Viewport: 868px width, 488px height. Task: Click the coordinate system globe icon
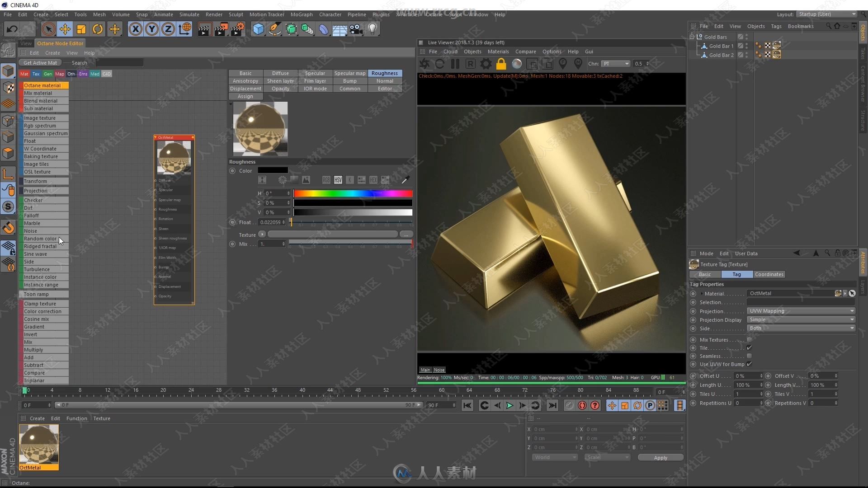[x=184, y=29]
